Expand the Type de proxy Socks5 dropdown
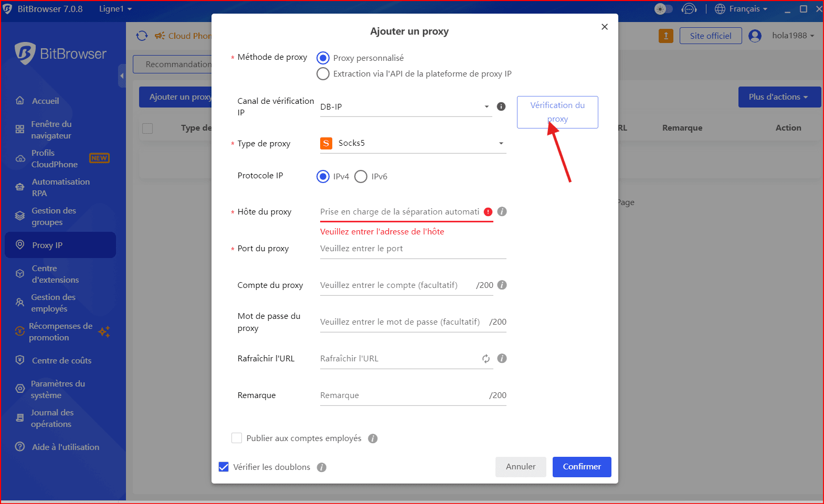Viewport: 824px width, 504px height. (413, 143)
